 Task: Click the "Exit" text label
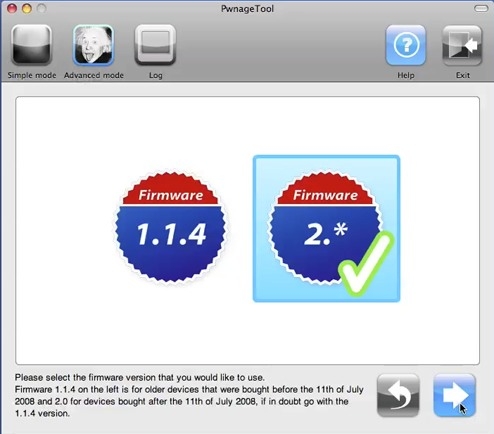463,75
